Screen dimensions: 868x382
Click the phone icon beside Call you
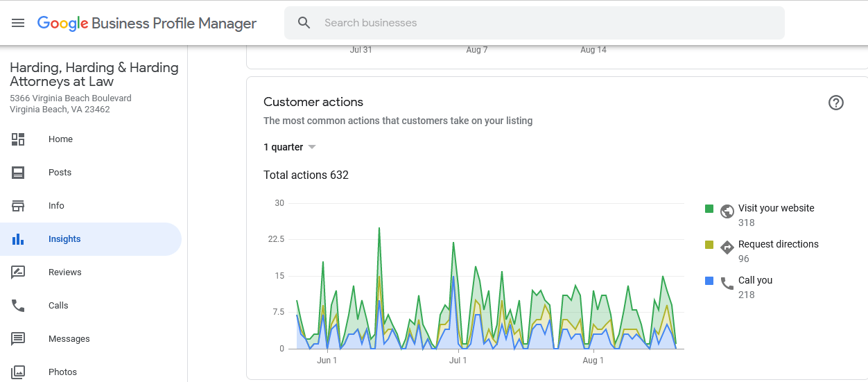coord(727,283)
